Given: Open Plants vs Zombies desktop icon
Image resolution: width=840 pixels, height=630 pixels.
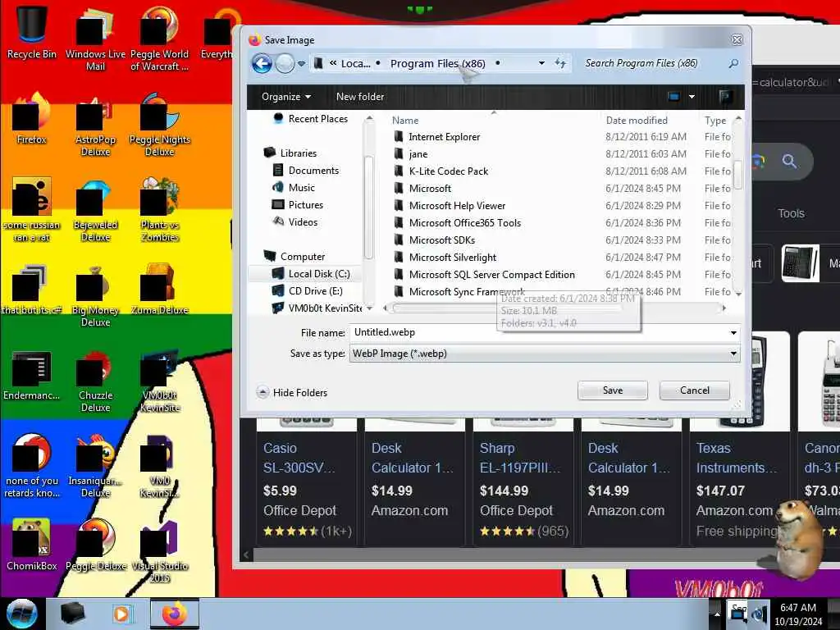Looking at the screenshot, I should point(159,209).
